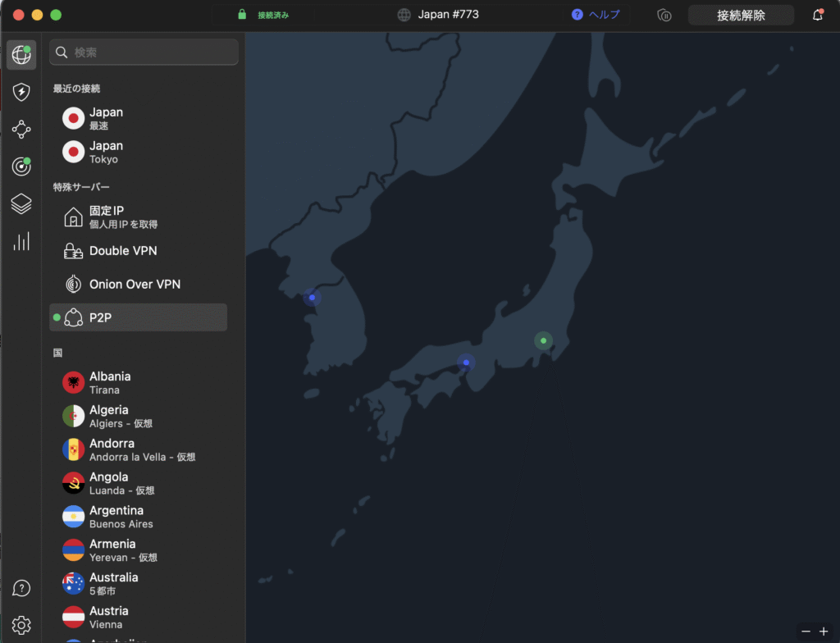The width and height of the screenshot is (840, 643).
Task: Select Australia 5都市 entry text
Action: (113, 583)
